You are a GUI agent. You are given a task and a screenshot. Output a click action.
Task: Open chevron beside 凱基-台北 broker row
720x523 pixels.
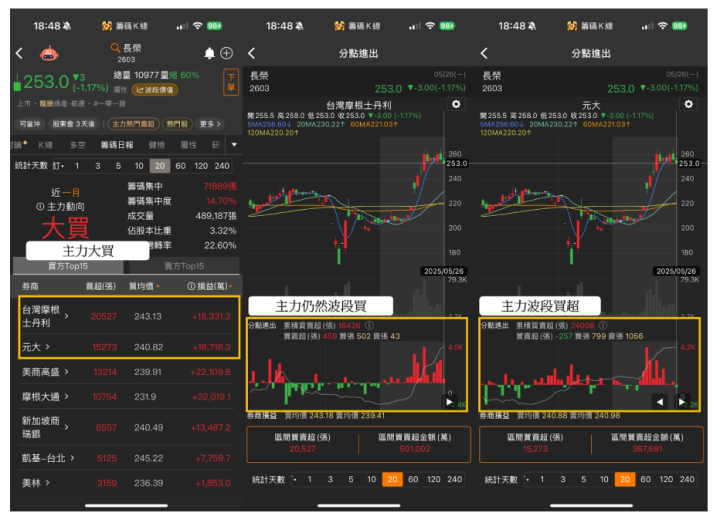point(73,458)
